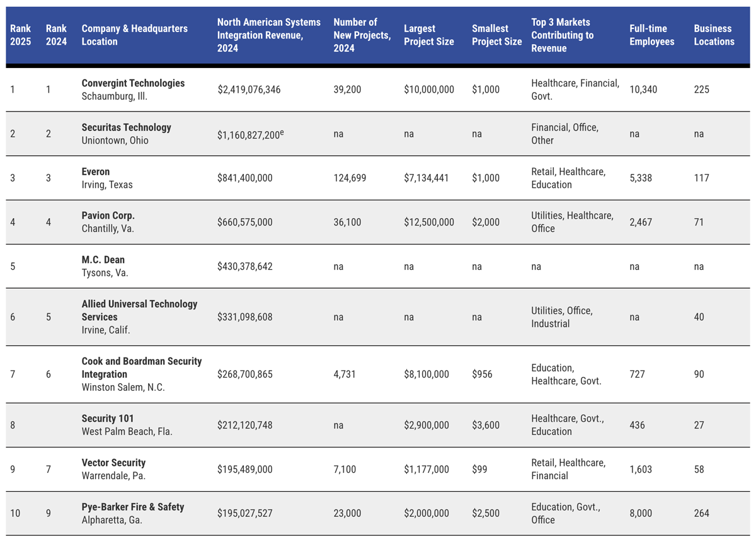
Task: Click revenue value $660,575,000
Action: [x=245, y=223]
